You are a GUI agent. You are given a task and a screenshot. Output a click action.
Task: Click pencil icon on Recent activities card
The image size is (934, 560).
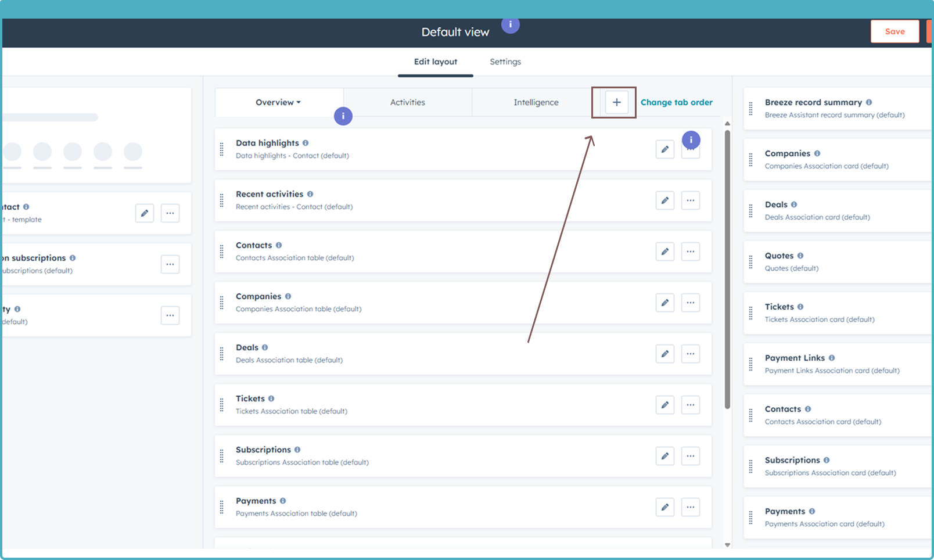664,200
